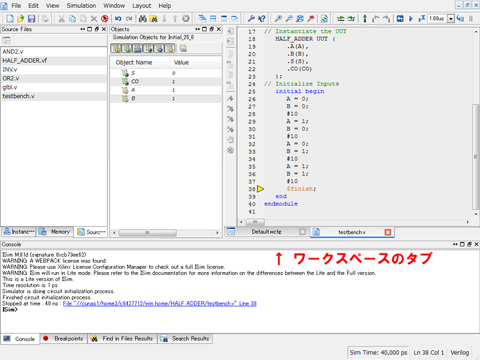Toggle the last Objects filter button

170,48
